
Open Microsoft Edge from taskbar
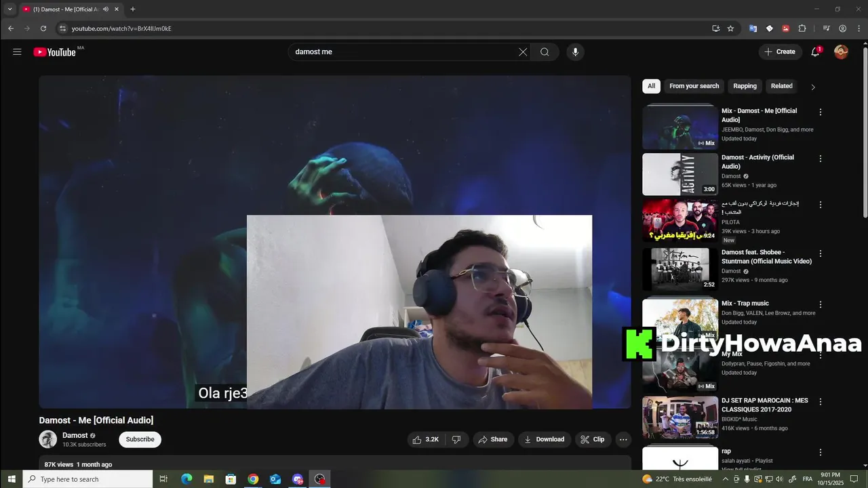pyautogui.click(x=186, y=479)
